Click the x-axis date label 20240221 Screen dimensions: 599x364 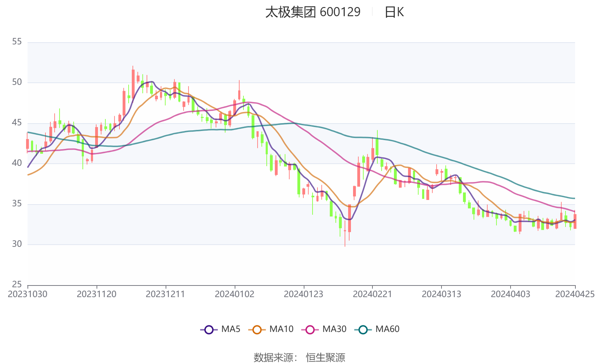tap(372, 294)
